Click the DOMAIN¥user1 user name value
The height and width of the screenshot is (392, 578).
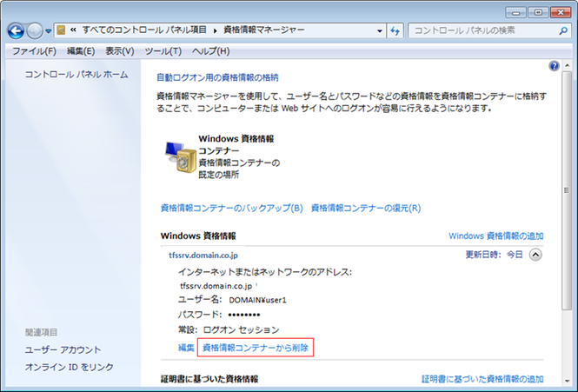click(257, 300)
